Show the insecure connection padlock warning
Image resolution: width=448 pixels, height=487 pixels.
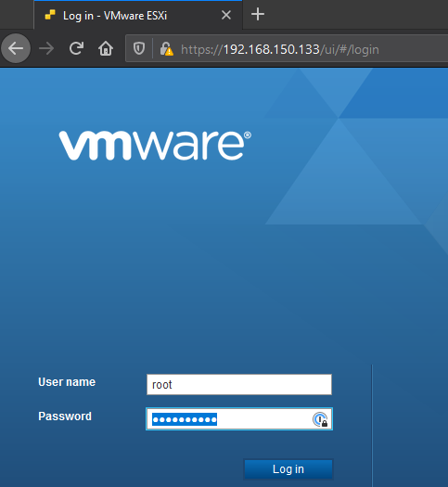pos(166,49)
